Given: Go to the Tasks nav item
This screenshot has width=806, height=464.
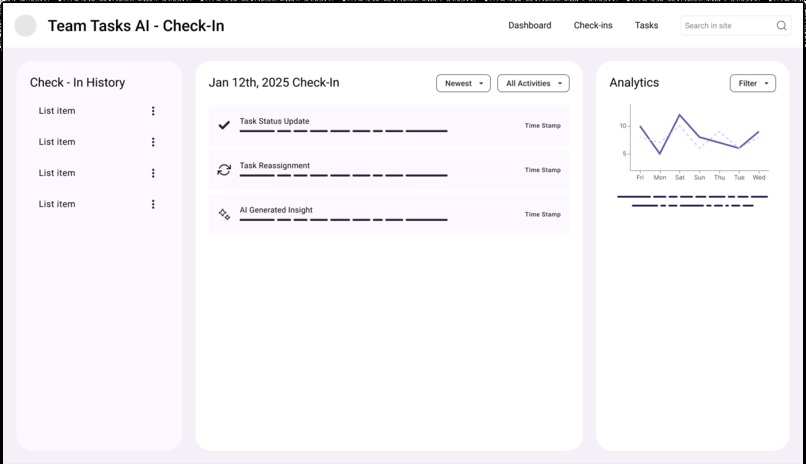Looking at the screenshot, I should pyautogui.click(x=646, y=25).
